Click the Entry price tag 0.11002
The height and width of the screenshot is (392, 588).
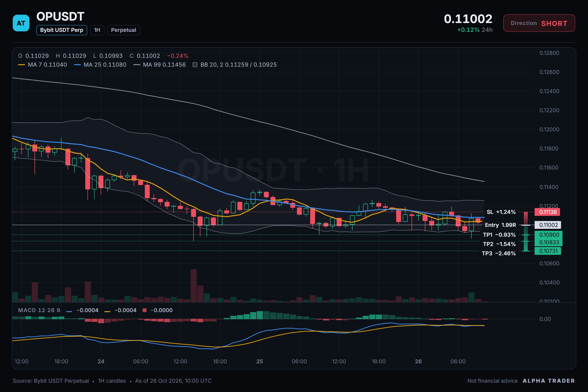[x=548, y=225]
